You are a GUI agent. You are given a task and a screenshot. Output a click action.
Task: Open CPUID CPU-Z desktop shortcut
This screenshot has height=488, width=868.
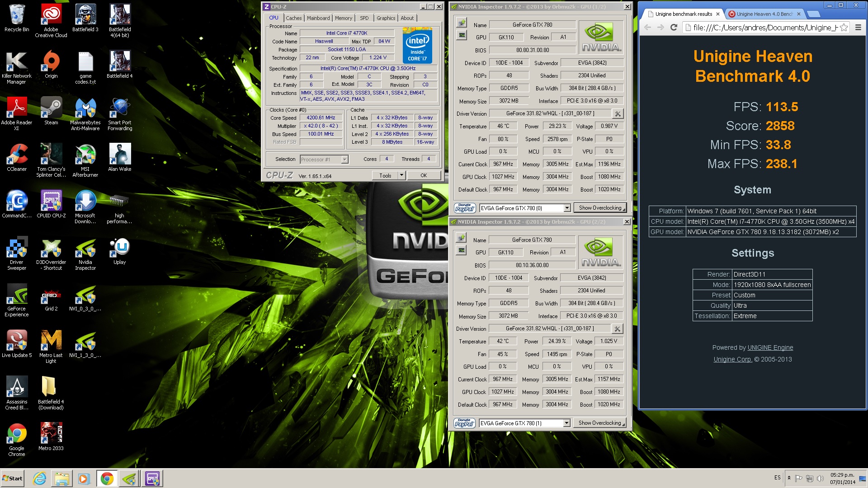click(51, 204)
